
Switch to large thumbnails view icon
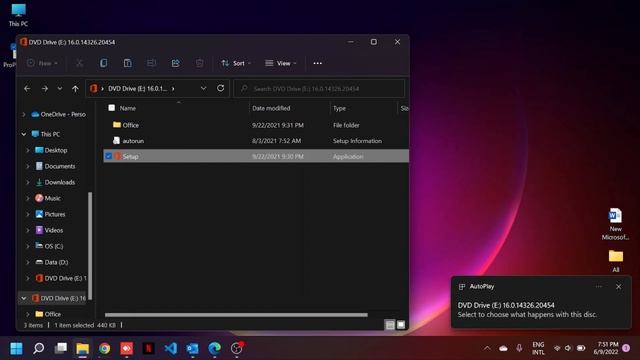click(x=401, y=325)
